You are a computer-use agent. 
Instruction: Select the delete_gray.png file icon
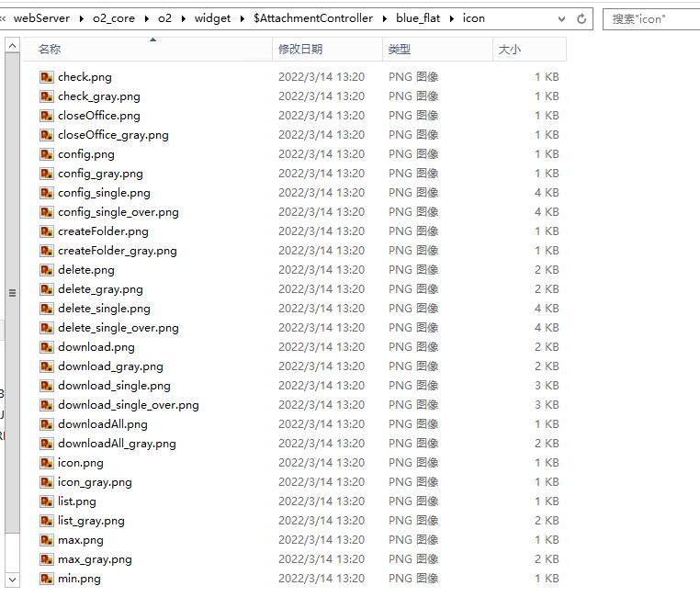pos(47,289)
